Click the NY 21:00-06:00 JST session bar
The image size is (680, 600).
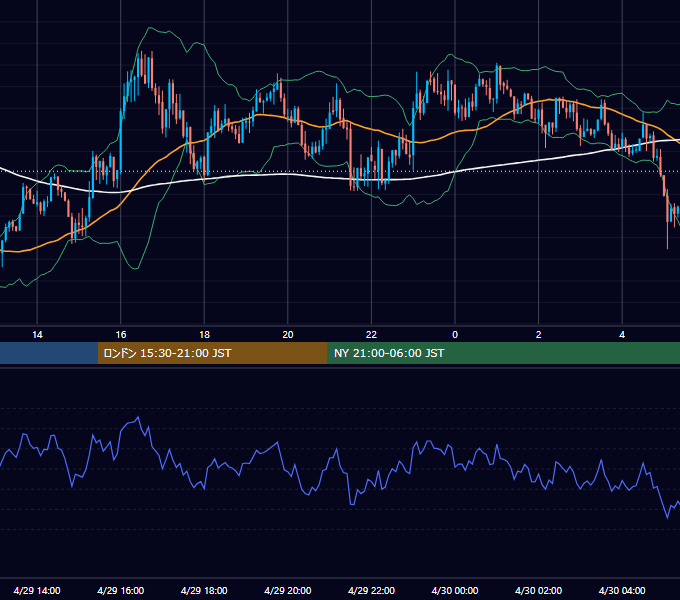pos(503,353)
